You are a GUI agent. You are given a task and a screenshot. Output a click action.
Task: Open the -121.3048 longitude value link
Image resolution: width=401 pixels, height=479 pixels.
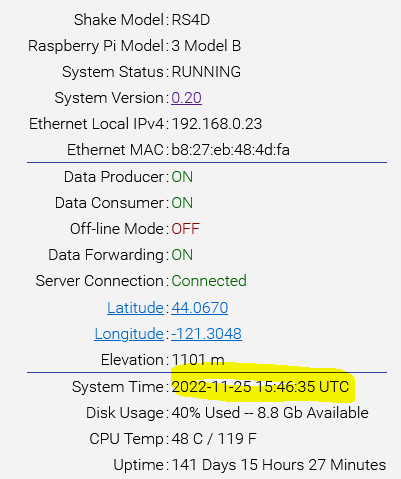[x=206, y=333]
